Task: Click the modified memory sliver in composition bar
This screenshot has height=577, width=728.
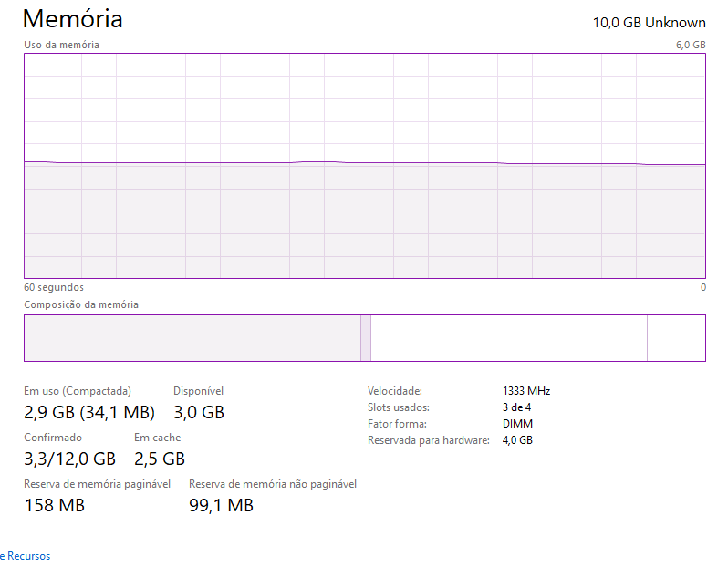Action: tap(366, 338)
